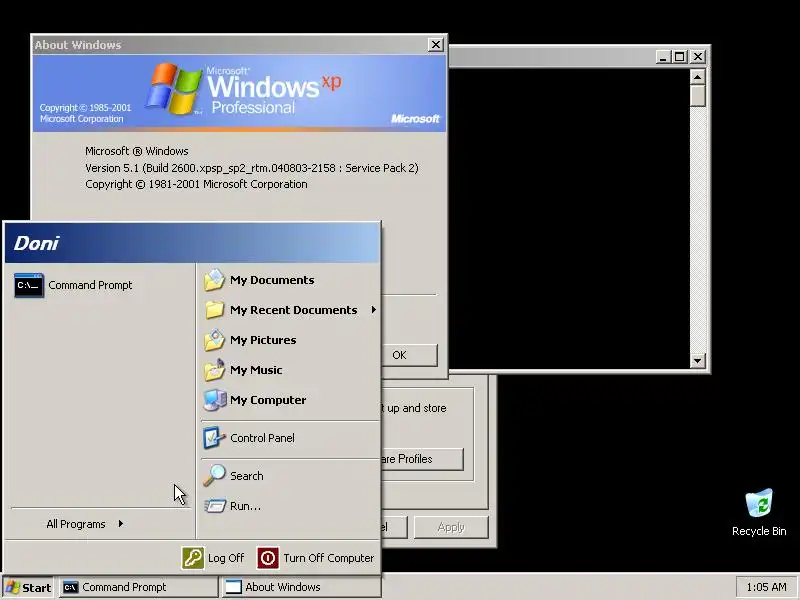Open My Documents folder icon
Image resolution: width=800 pixels, height=600 pixels.
(x=214, y=280)
